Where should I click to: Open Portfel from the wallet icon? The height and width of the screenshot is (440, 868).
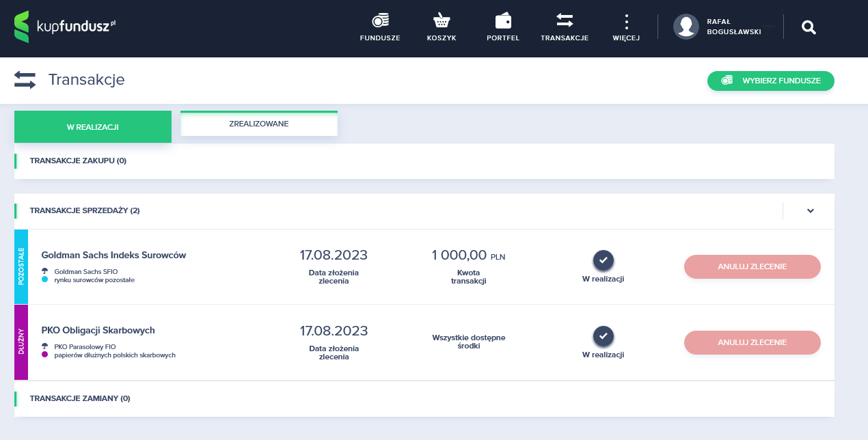tap(503, 20)
